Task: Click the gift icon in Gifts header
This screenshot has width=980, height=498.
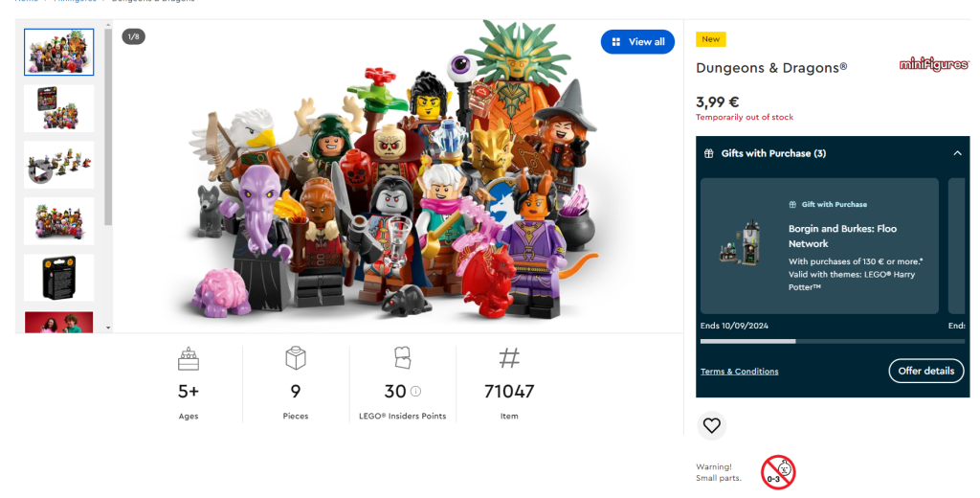Action: click(708, 153)
